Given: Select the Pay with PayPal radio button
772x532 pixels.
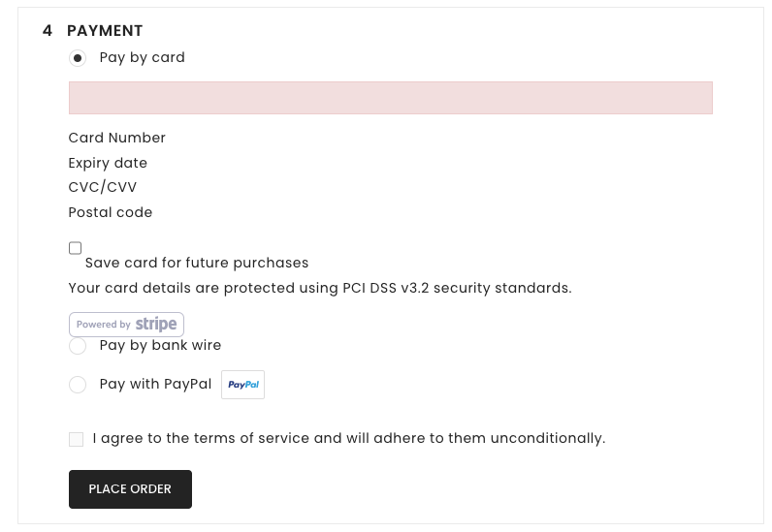Looking at the screenshot, I should click(x=78, y=385).
